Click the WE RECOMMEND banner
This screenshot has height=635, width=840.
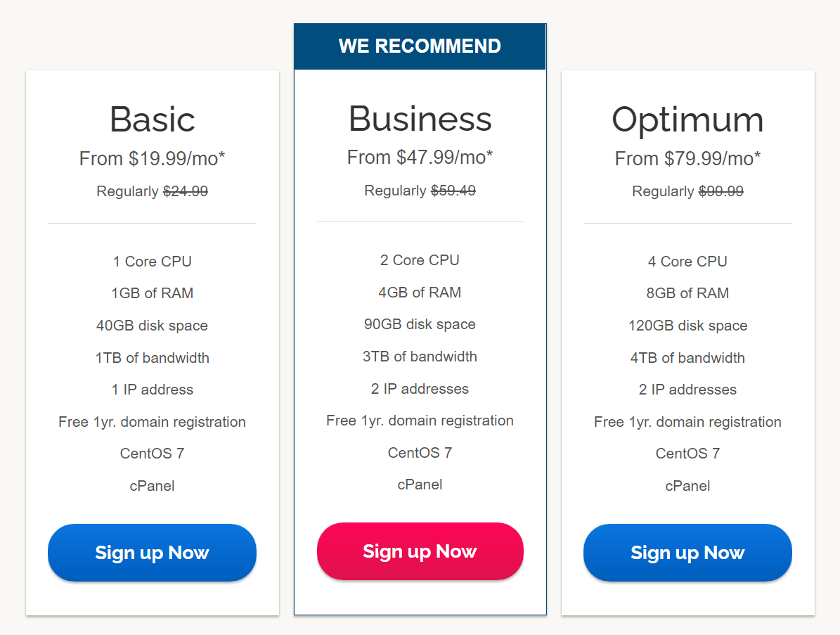(x=420, y=46)
